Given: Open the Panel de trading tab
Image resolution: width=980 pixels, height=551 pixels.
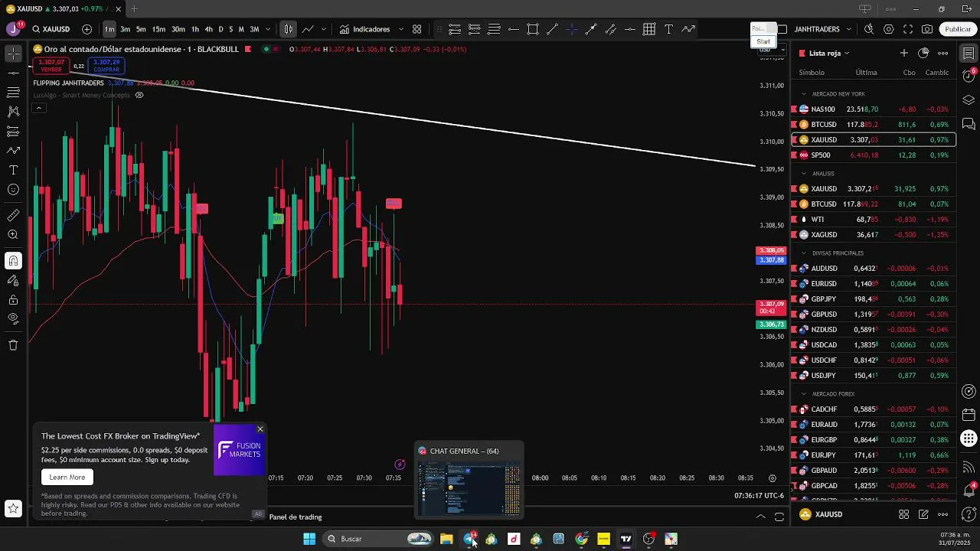Looking at the screenshot, I should (296, 517).
